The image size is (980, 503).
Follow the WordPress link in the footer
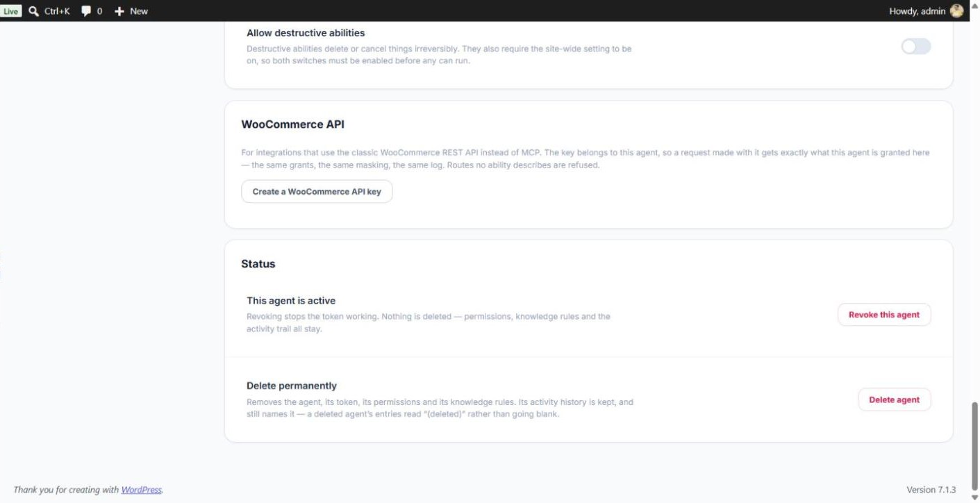(x=142, y=490)
